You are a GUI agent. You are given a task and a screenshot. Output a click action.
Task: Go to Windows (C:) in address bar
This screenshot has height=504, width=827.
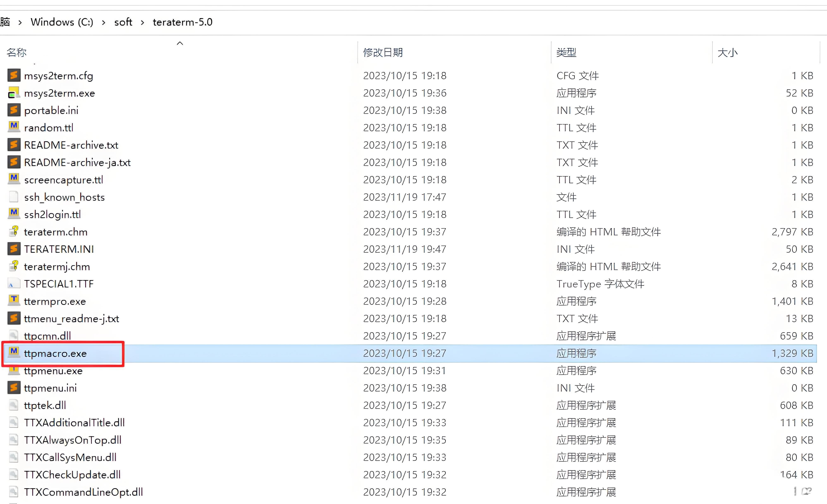point(62,22)
